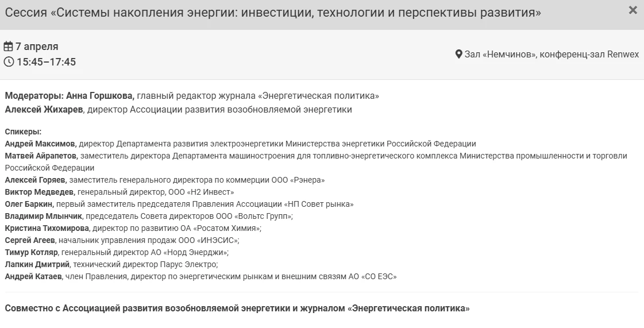The image size is (644, 328).
Task: Click speaker name Матвей Айрапетов
Action: click(x=40, y=156)
